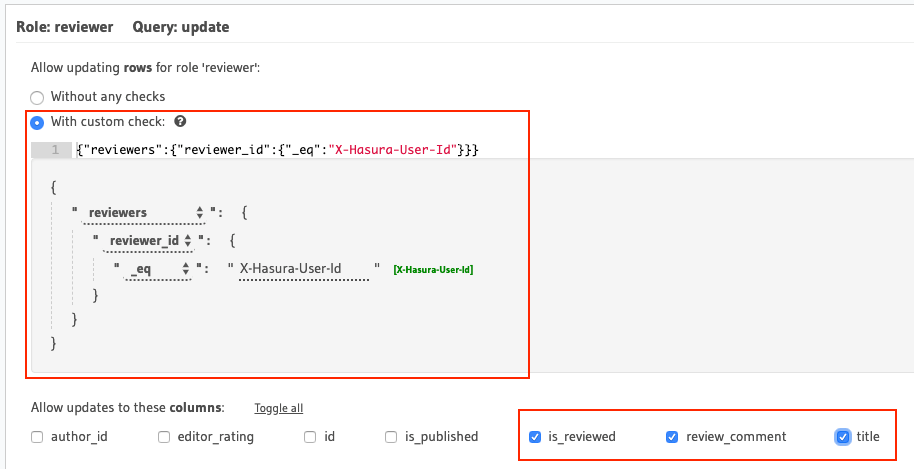Uncheck the title column checkbox
914x469 pixels.
(x=843, y=437)
